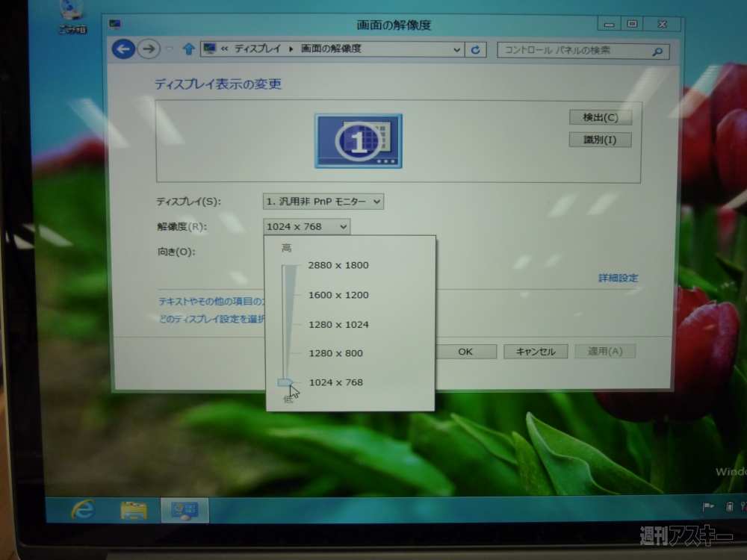
Task: Click Control Panel taskbar button
Action: point(185,510)
